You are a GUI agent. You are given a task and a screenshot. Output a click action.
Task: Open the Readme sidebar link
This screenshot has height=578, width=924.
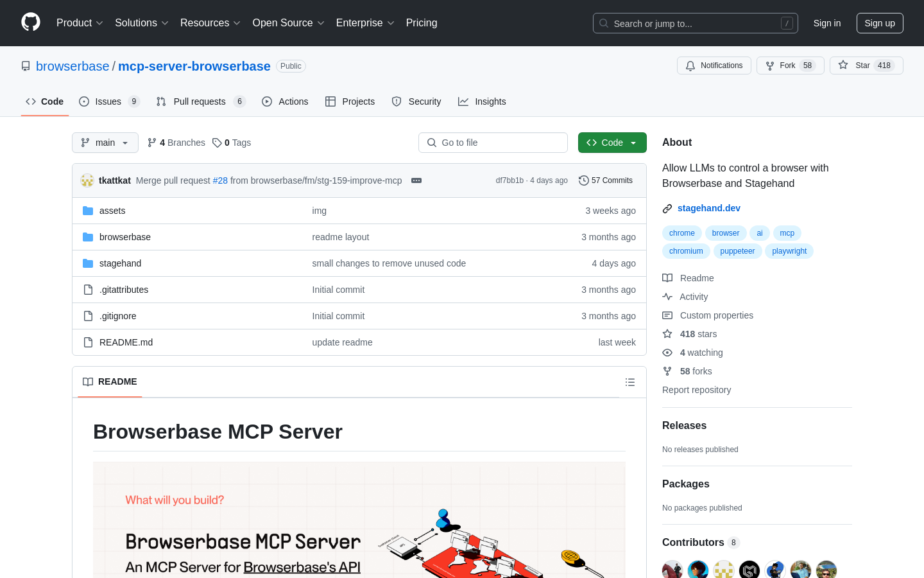pos(689,278)
